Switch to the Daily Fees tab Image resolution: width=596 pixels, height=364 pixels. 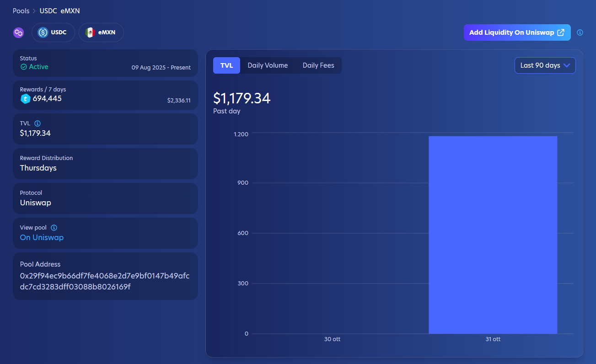(x=318, y=65)
